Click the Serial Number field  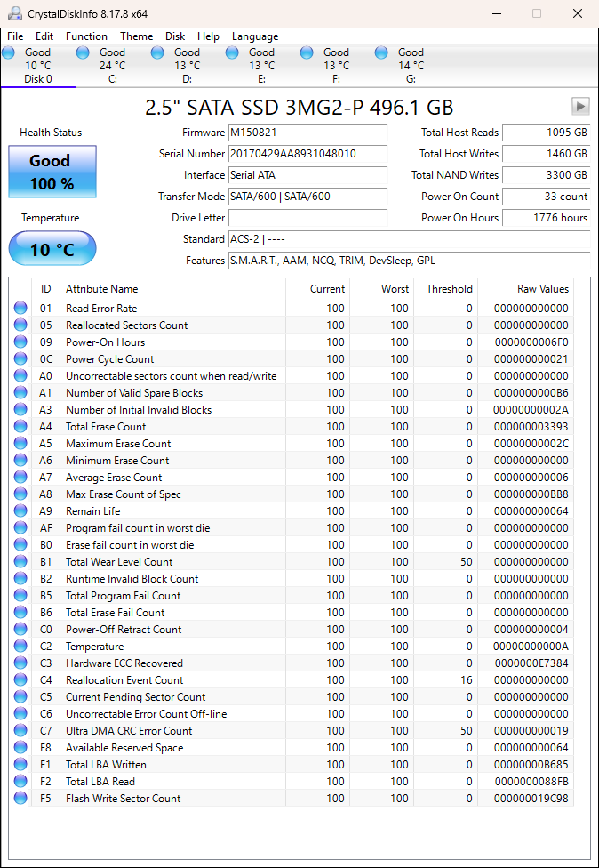click(307, 154)
